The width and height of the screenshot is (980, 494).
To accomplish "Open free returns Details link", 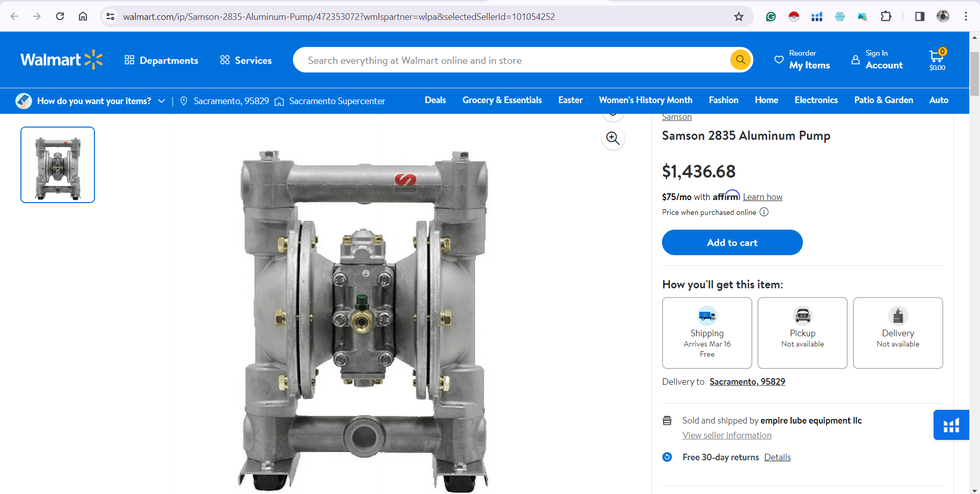I will (x=777, y=457).
